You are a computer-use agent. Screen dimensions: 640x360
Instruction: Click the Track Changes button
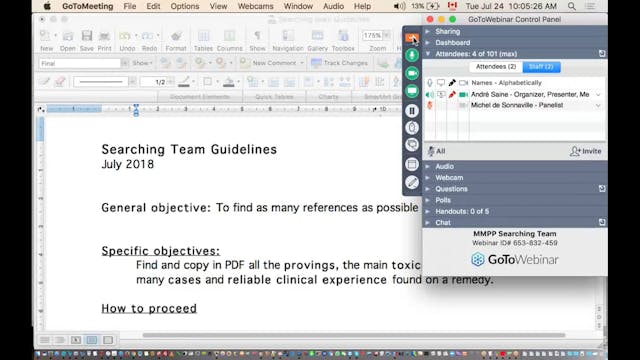(x=340, y=63)
